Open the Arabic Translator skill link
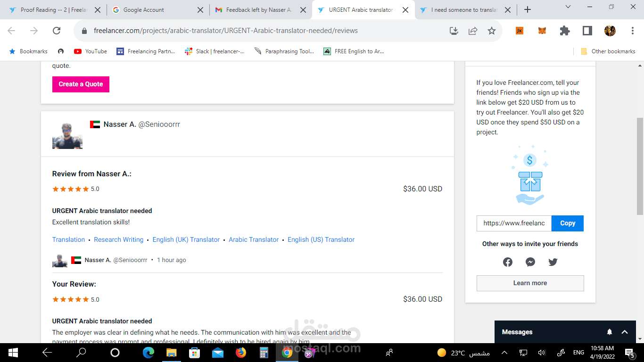Image resolution: width=644 pixels, height=362 pixels. click(254, 239)
